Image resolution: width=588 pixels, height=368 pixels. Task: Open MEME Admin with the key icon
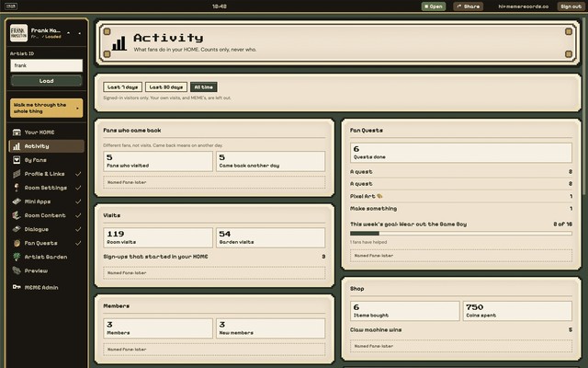pos(46,287)
